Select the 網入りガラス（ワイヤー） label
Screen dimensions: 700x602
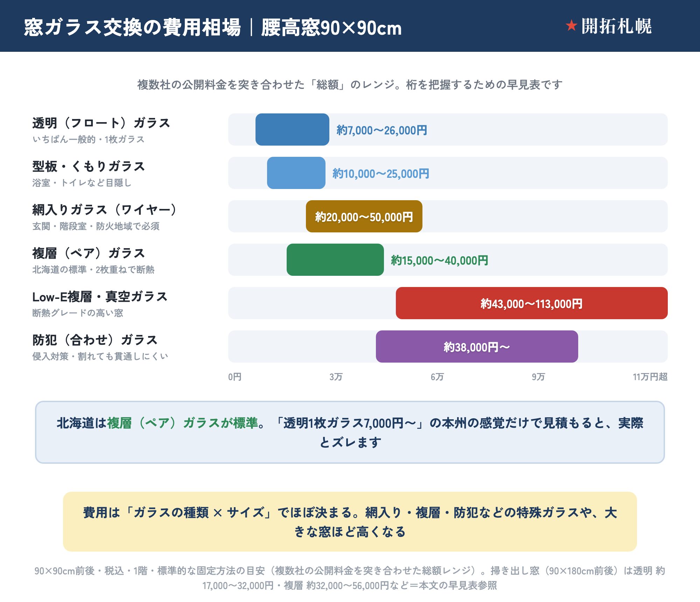tap(105, 210)
